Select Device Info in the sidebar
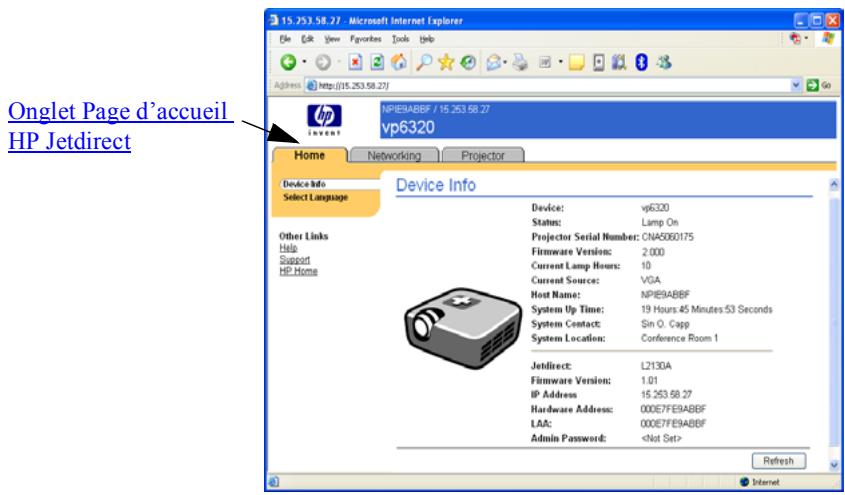 click(x=304, y=184)
